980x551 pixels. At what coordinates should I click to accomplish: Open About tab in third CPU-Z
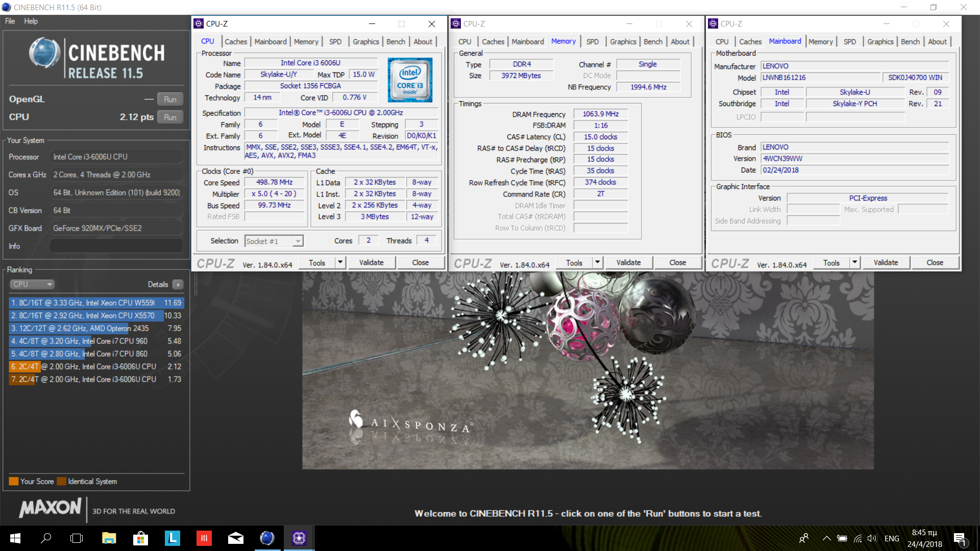937,42
